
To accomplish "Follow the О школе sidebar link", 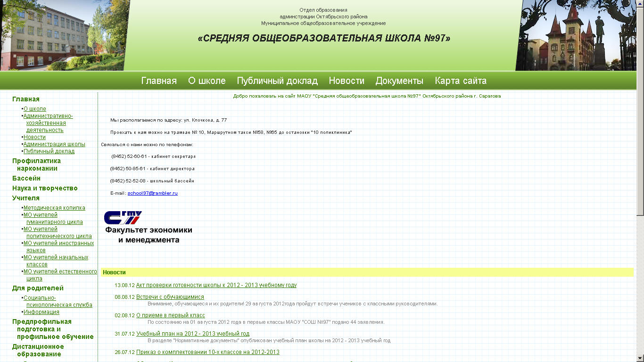I will click(x=35, y=109).
